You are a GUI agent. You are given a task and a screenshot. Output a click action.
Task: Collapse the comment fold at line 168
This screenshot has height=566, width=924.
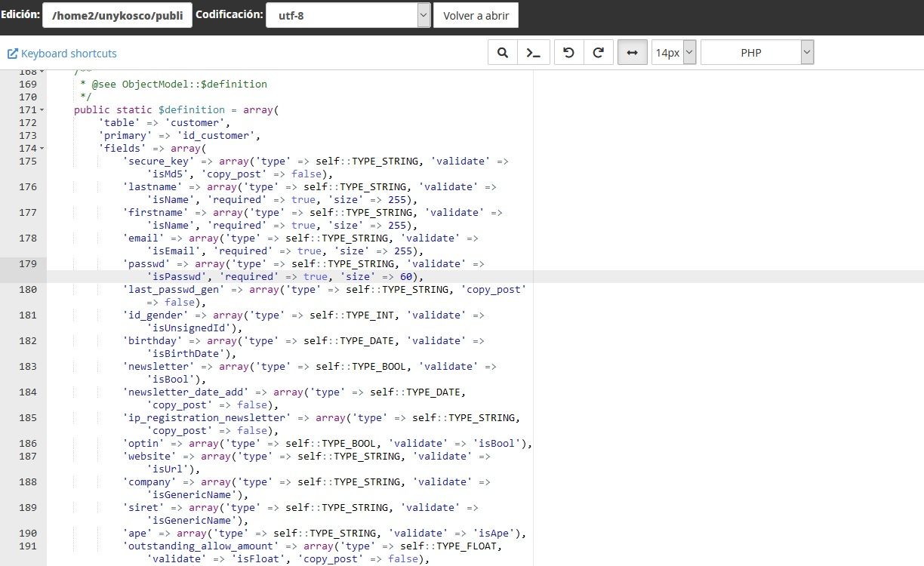(x=42, y=72)
